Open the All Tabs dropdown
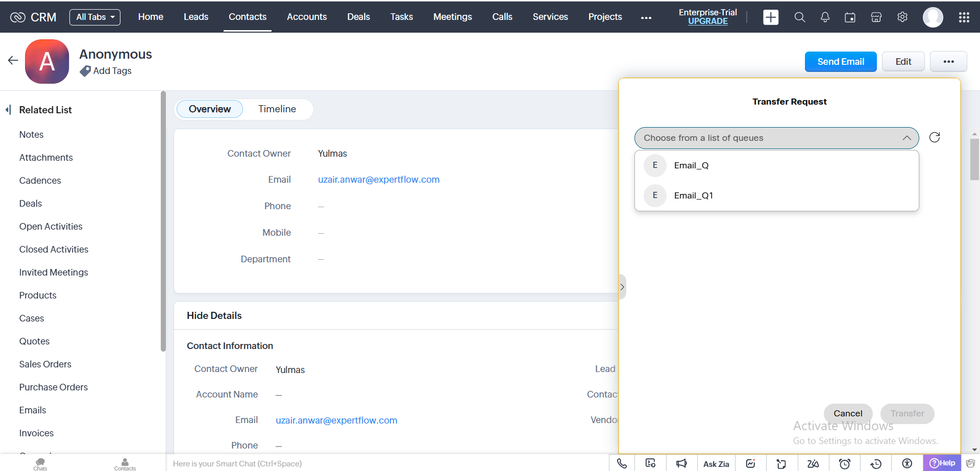The height and width of the screenshot is (471, 980). tap(95, 17)
